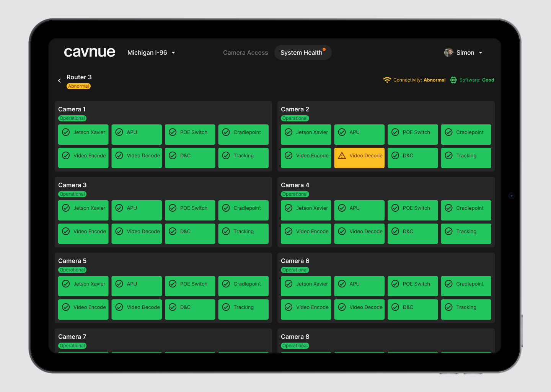
Task: Click the back arrow beside Router 3
Action: click(59, 81)
